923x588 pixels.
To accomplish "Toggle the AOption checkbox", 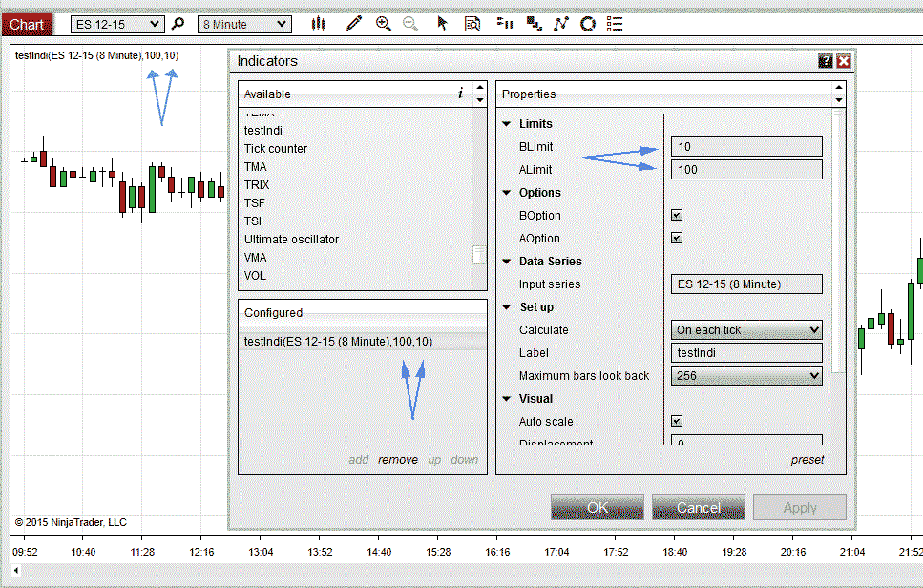I will point(677,239).
